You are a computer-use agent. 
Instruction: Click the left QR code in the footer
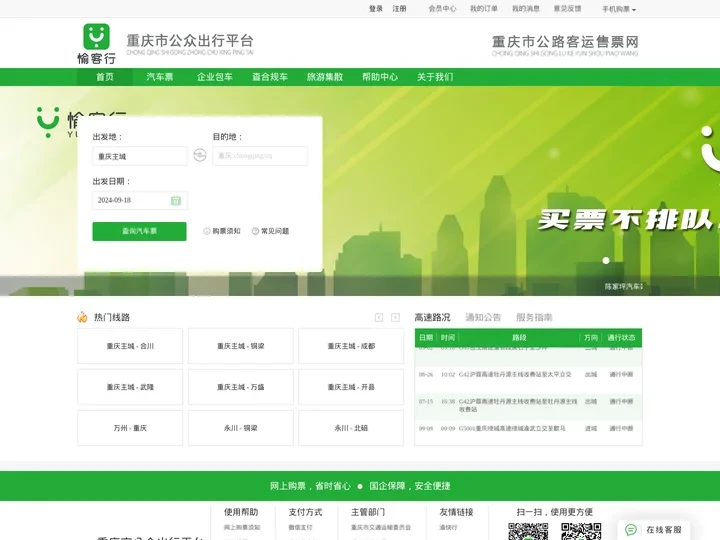pyautogui.click(x=528, y=532)
